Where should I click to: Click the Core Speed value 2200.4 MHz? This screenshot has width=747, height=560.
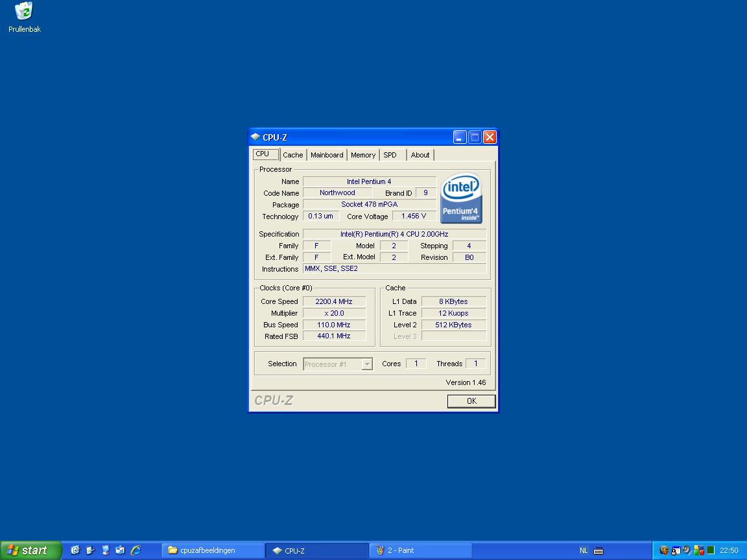point(334,301)
